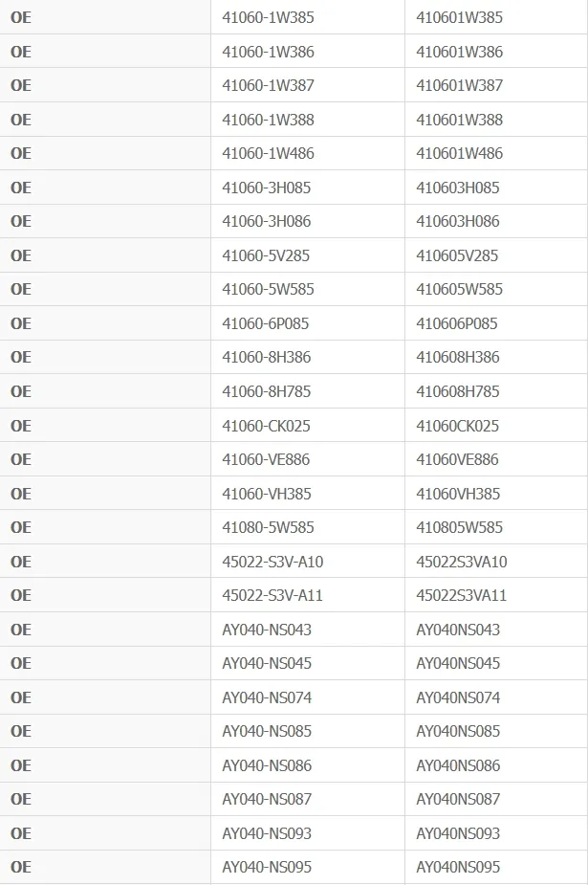Image resolution: width=588 pixels, height=885 pixels.
Task: Select part number 41060-5W585
Action: click(x=268, y=289)
